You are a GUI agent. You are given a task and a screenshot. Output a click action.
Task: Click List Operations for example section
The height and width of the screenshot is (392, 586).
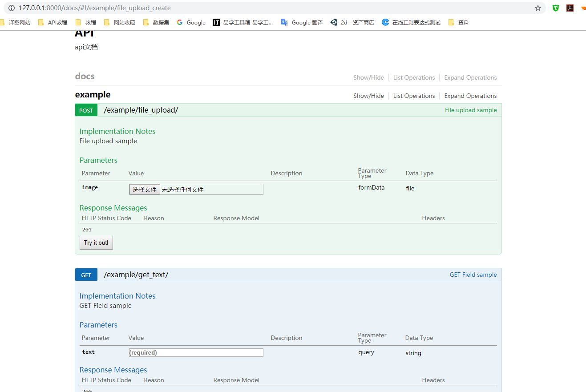pos(414,96)
